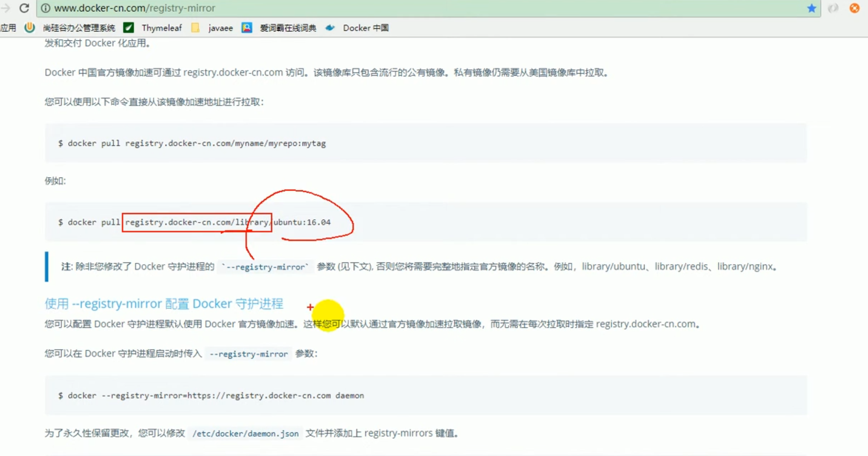Click the gray circular extension icon near the star
The image size is (868, 456).
[x=833, y=8]
